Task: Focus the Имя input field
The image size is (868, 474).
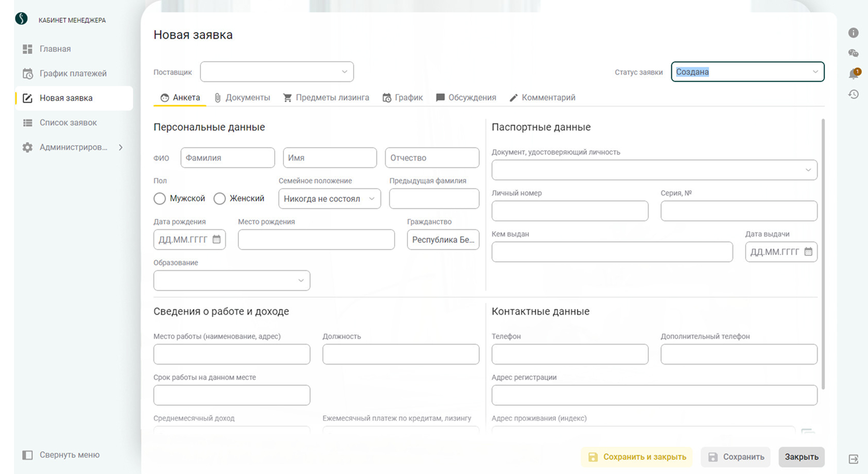Action: pyautogui.click(x=330, y=158)
